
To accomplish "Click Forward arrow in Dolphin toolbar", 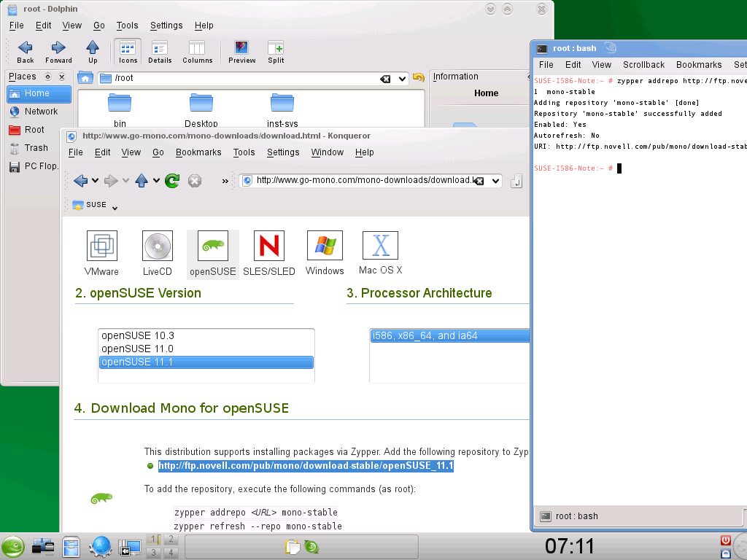I will click(x=58, y=52).
